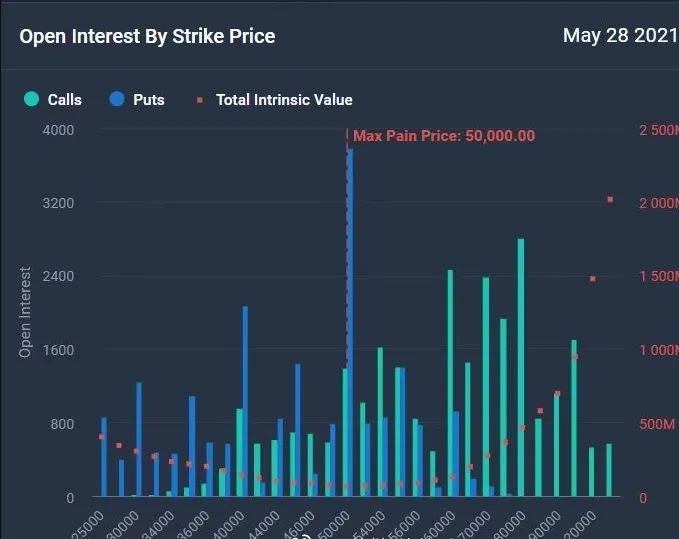The height and width of the screenshot is (539, 679).
Task: Click the Puts legend label
Action: point(149,100)
